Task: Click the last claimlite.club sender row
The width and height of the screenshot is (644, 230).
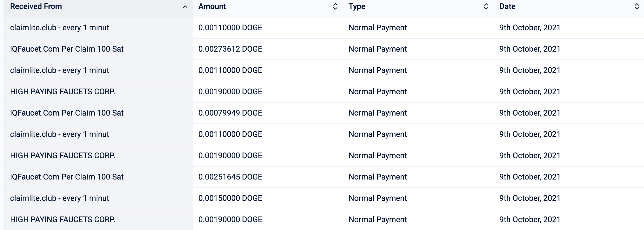Action: (59, 198)
